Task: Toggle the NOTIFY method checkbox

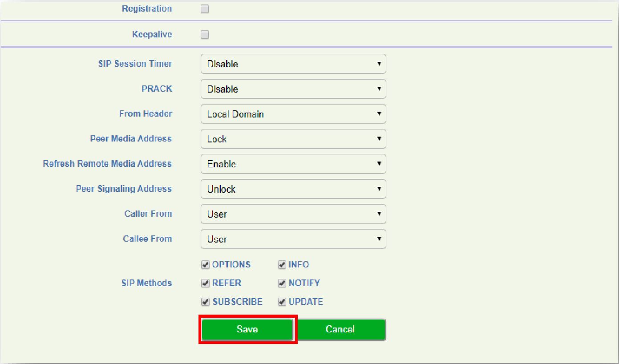Action: 282,283
